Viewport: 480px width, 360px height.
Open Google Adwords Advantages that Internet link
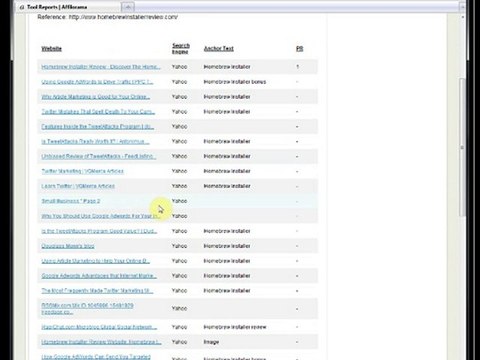99,276
